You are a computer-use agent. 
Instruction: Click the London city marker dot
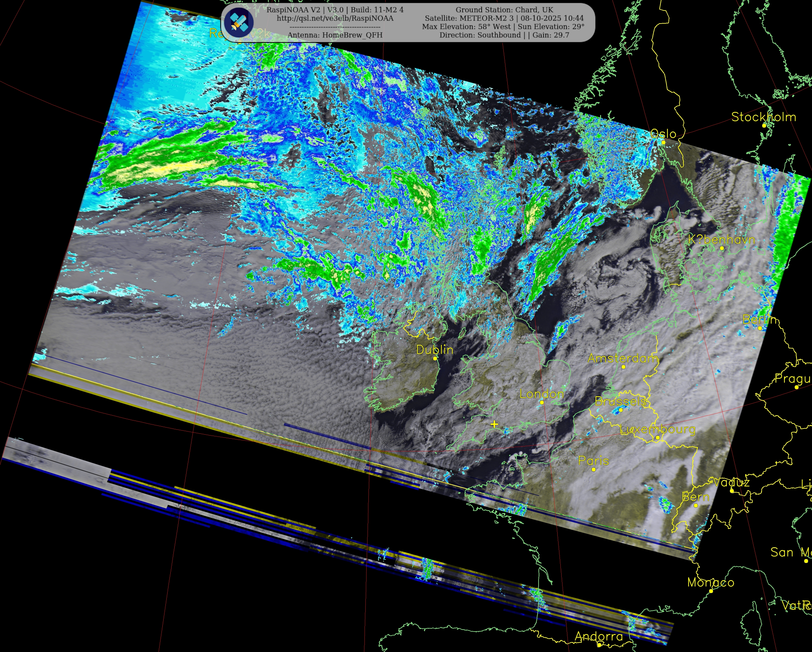click(542, 402)
